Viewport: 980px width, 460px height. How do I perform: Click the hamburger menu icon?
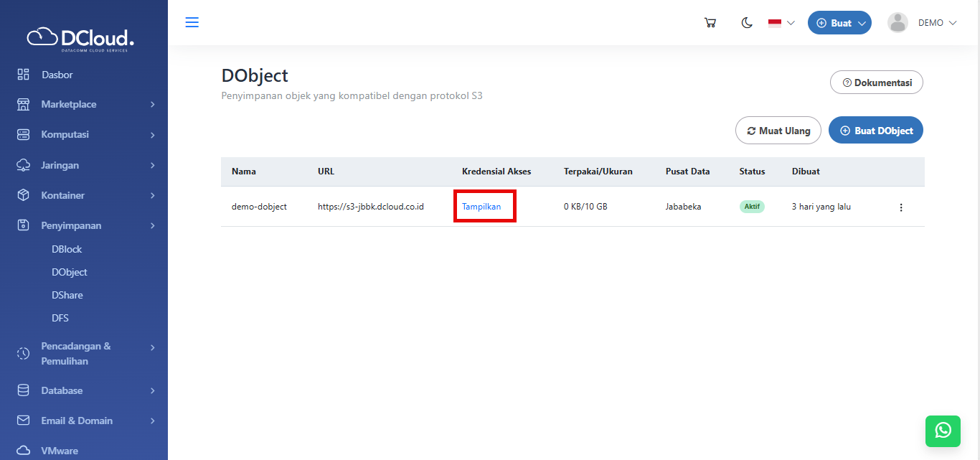point(192,22)
